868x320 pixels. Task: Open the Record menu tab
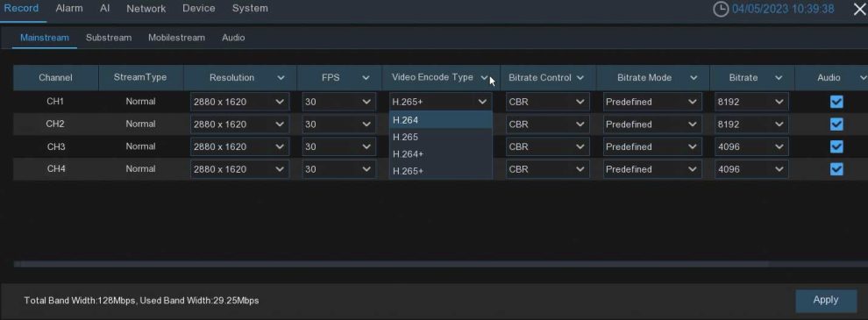point(22,8)
